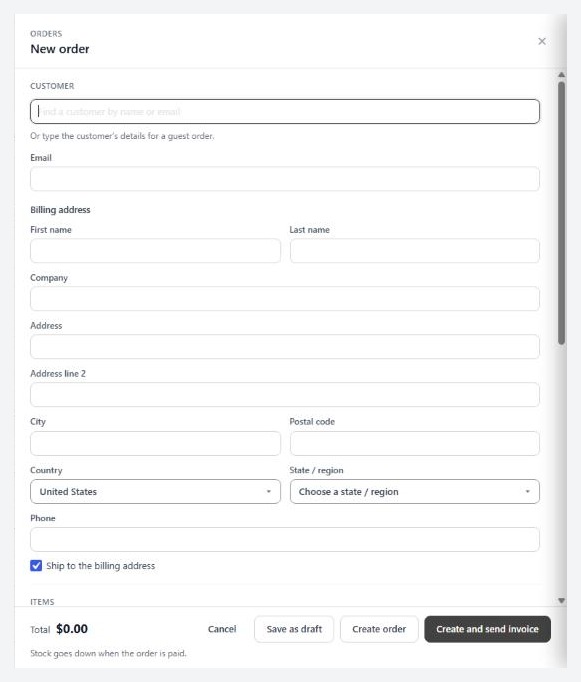Click Create and send invoice
The width and height of the screenshot is (581, 682).
[488, 629]
